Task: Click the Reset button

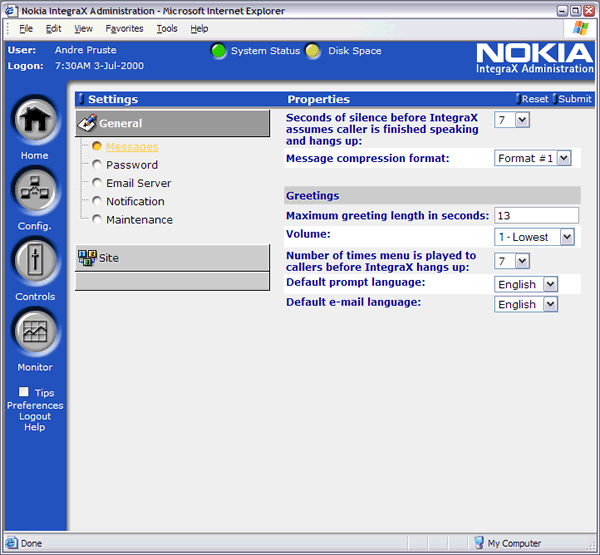Action: pyautogui.click(x=532, y=99)
